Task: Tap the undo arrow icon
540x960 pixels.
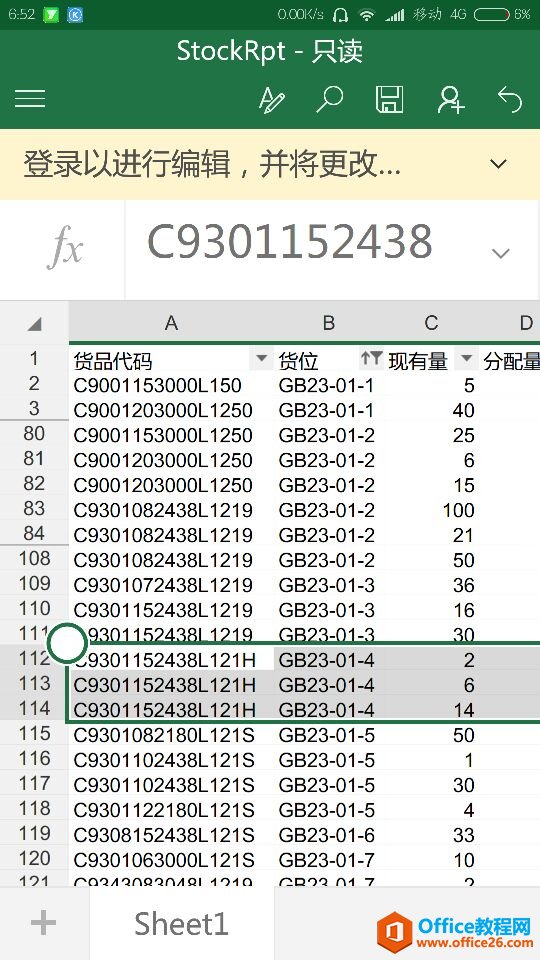Action: coord(509,99)
